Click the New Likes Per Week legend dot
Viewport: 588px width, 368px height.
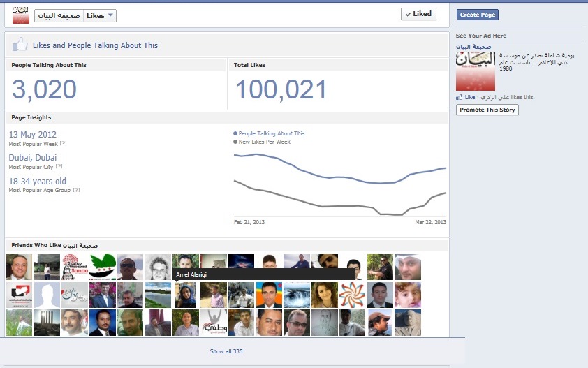[235, 142]
